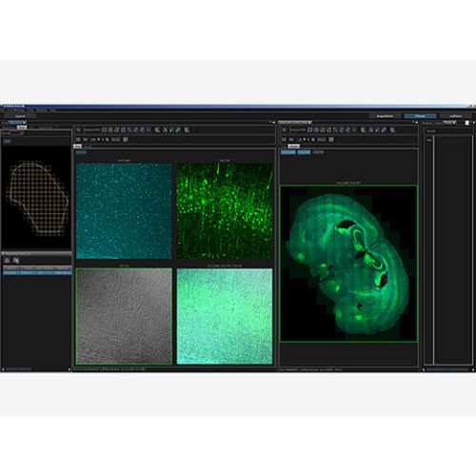Click the stitched brain section overview image
The height and width of the screenshot is (476, 476).
[x=348, y=264]
